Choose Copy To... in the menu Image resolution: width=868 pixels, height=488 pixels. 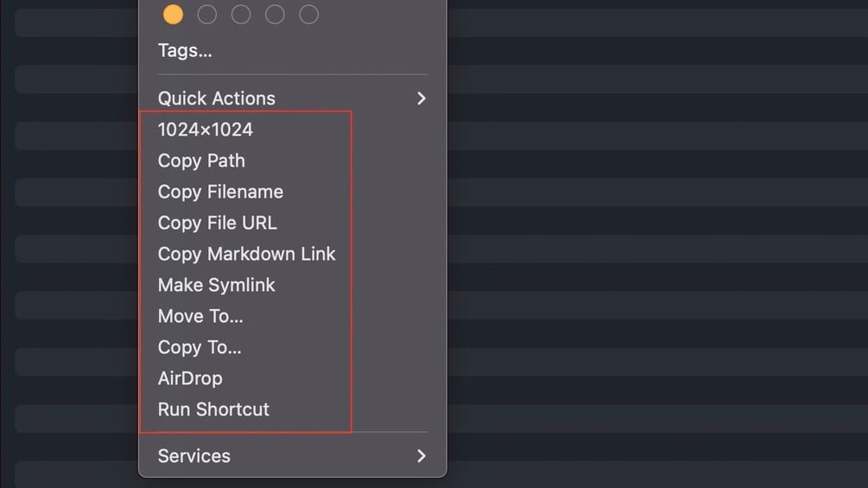(200, 347)
